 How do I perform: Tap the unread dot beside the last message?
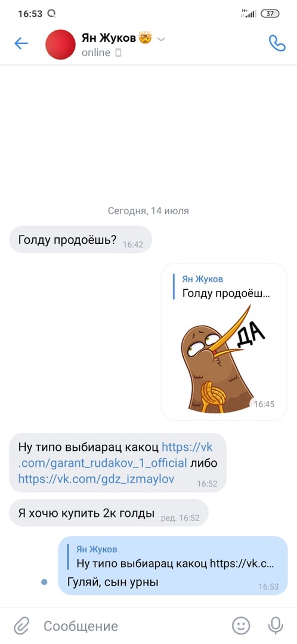[x=44, y=582]
